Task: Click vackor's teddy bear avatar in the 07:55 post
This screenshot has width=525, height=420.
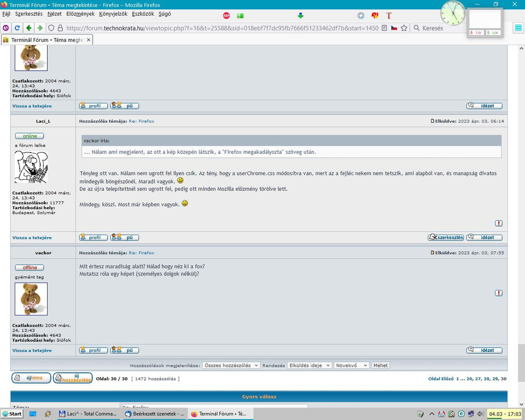Action: [x=31, y=299]
